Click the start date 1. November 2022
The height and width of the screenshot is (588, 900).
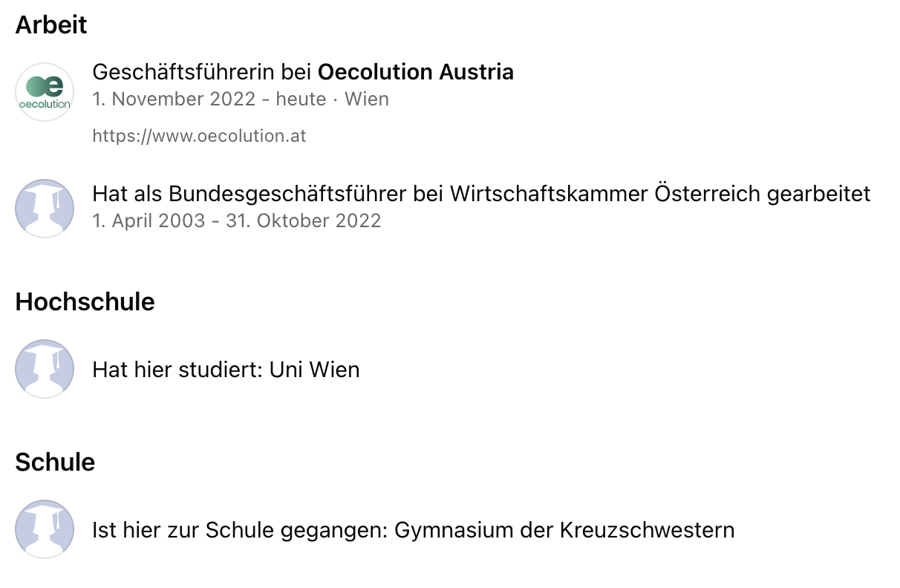tap(174, 99)
